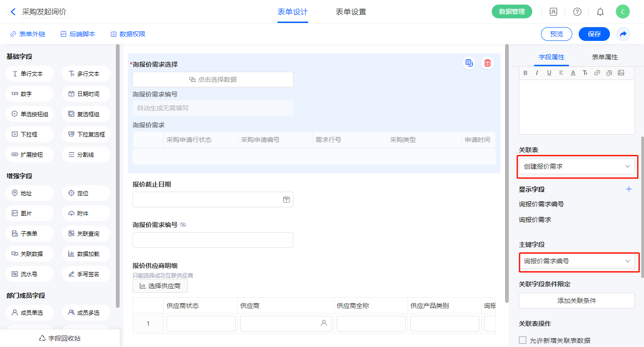Open the 报价截止日期 date picker
644x347 pixels.
[x=286, y=199]
